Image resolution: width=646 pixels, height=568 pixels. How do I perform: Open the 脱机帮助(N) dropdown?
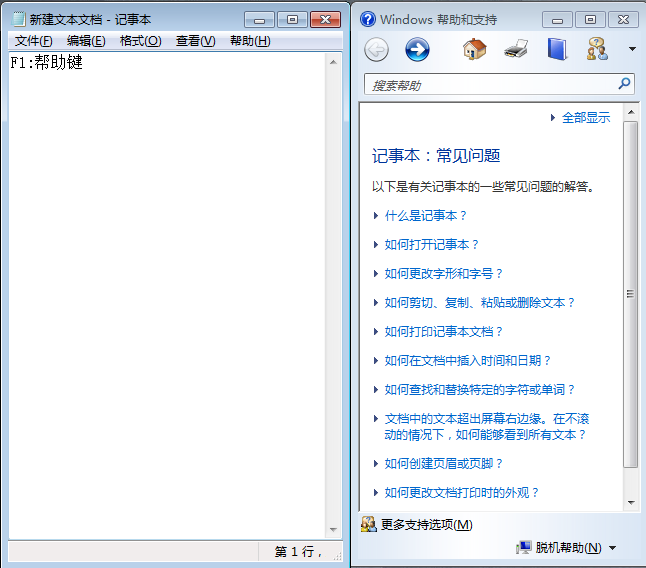click(576, 547)
